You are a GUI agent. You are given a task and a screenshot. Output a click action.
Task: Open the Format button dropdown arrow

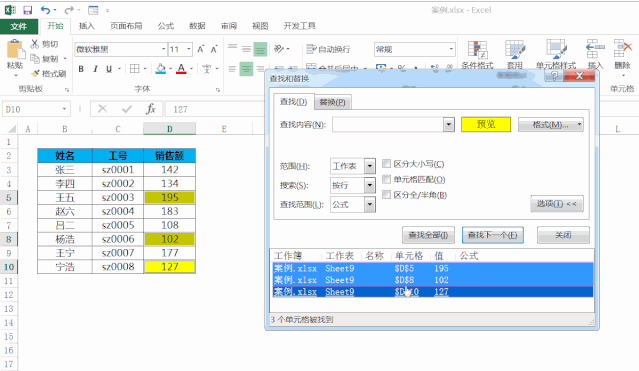[579, 124]
